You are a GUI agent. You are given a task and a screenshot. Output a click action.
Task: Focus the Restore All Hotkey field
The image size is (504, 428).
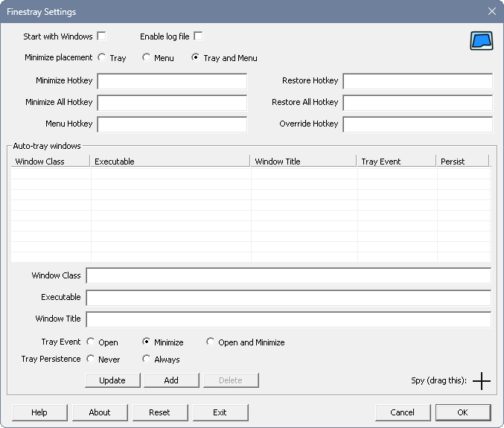418,103
